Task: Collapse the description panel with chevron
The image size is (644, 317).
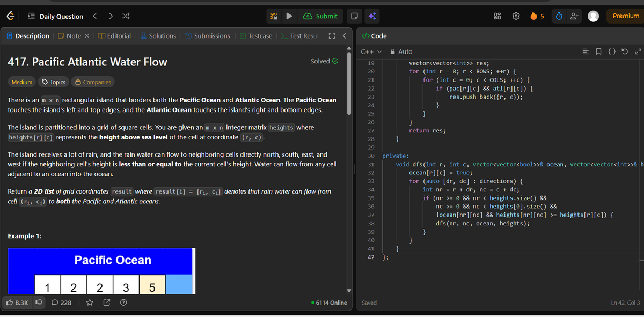Action: [343, 36]
